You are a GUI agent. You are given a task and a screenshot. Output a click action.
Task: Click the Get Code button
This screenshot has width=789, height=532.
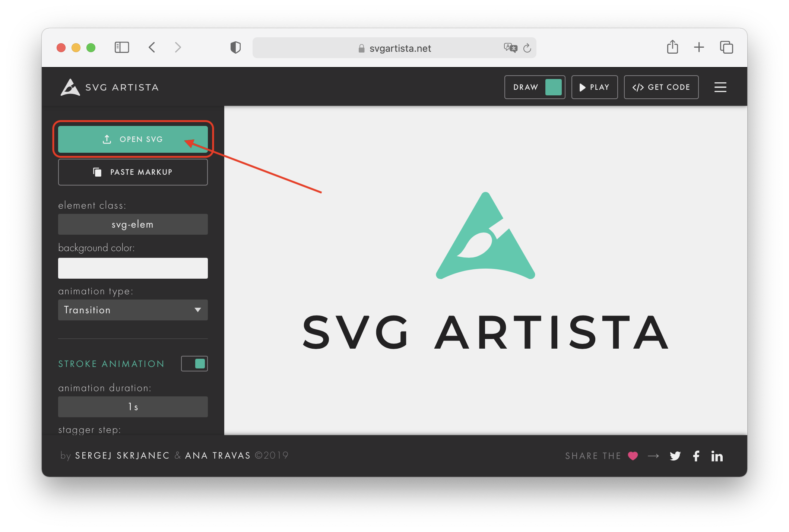(x=661, y=87)
